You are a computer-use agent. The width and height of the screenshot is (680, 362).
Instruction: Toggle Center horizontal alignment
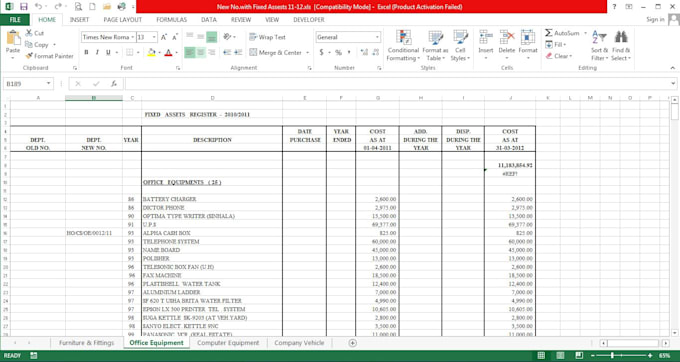[x=200, y=52]
